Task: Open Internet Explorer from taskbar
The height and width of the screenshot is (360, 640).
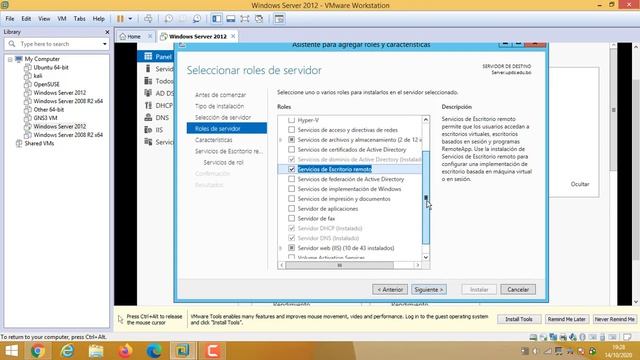Action: [67, 351]
